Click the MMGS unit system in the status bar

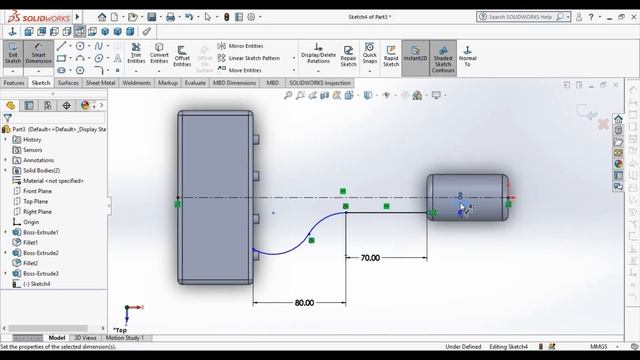(599, 347)
